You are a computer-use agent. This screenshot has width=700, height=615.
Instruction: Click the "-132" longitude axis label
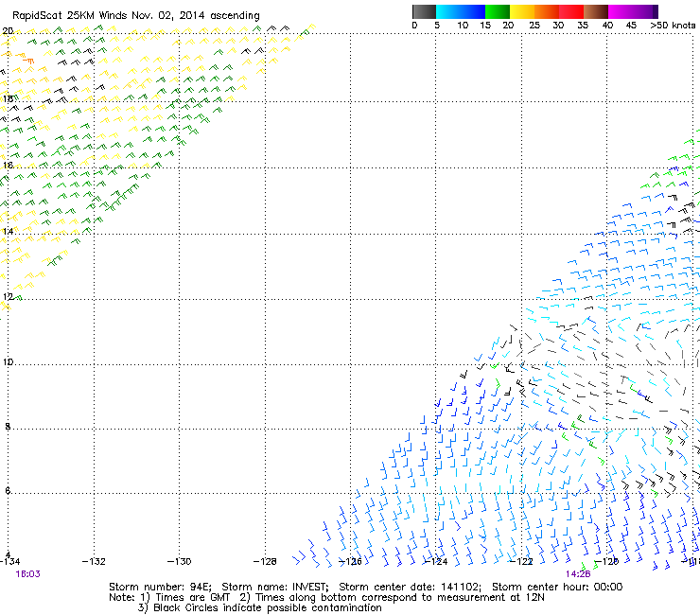[x=94, y=561]
